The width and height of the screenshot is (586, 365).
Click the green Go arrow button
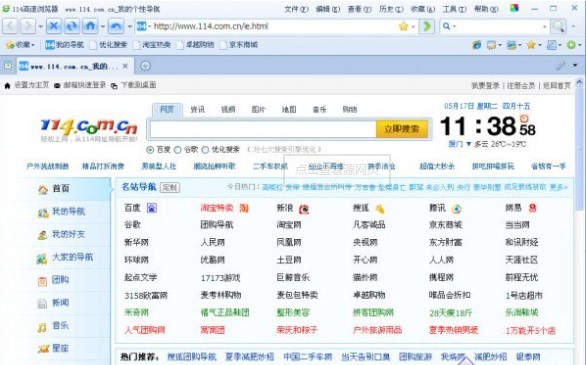pyautogui.click(x=426, y=26)
